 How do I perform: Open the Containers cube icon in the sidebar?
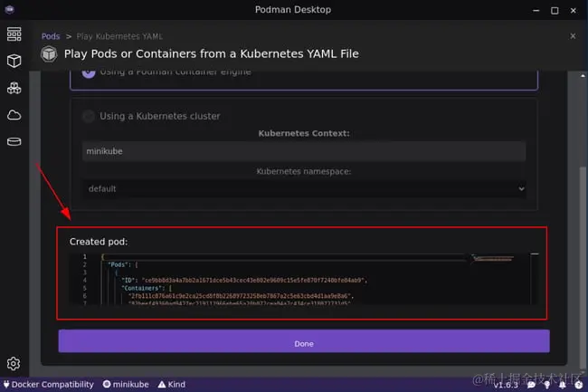14,61
